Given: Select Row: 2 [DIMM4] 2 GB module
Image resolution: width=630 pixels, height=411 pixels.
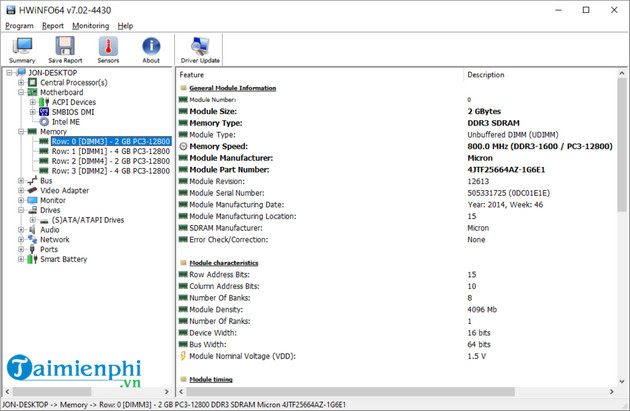Looking at the screenshot, I should [111, 161].
